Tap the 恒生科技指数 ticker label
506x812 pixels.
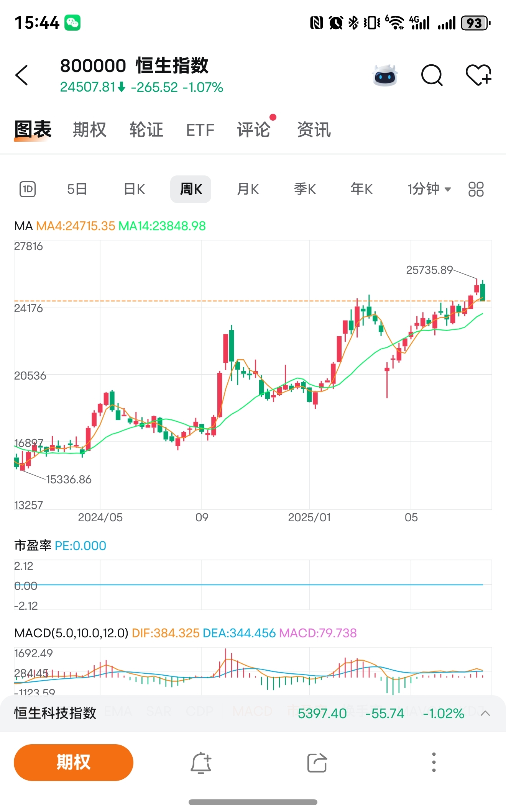(x=55, y=713)
